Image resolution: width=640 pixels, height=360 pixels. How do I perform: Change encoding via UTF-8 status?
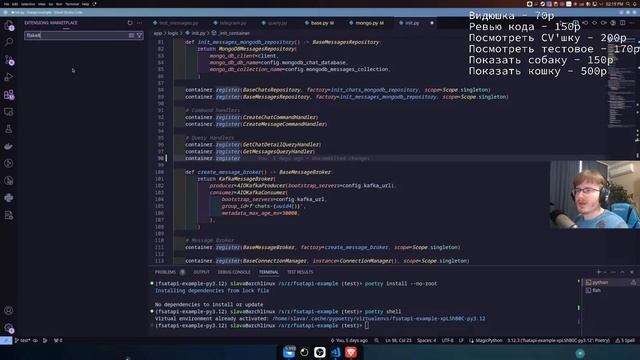[x=447, y=340]
